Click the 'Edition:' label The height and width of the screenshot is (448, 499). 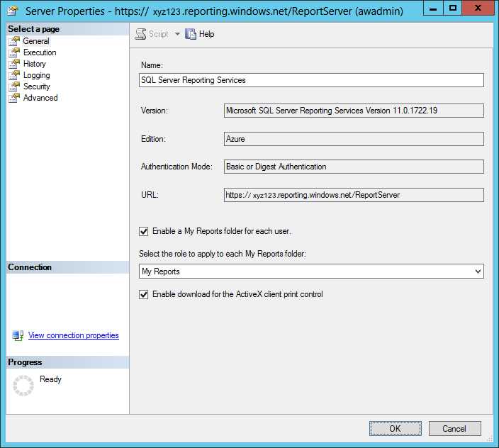pos(153,139)
